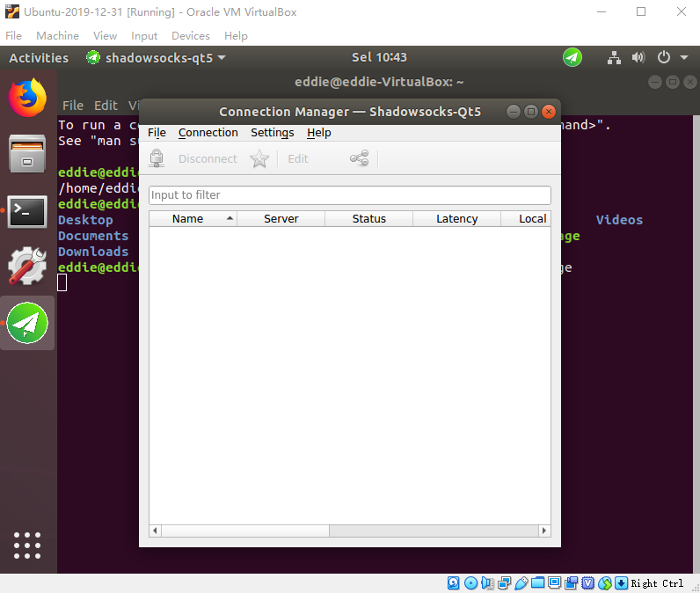Click keyboard capture arrow icon near Right Ctrl

(621, 582)
